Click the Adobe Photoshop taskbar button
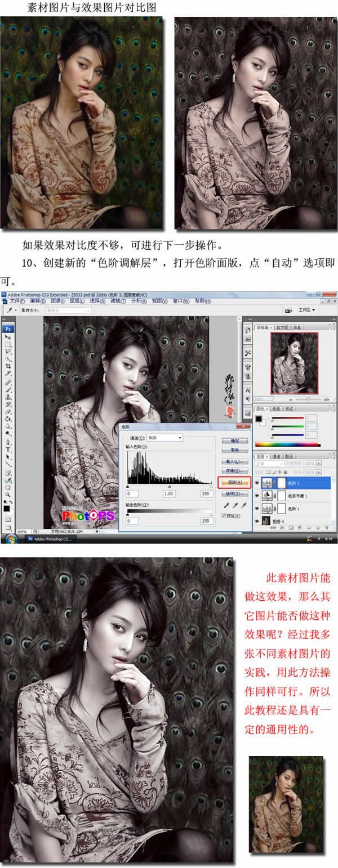This screenshot has height=868, width=338. (x=51, y=539)
